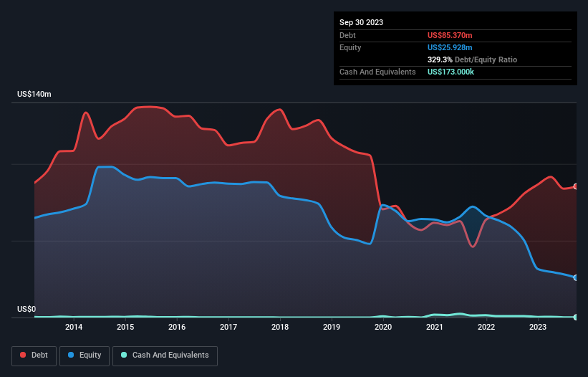Toggle the Debt series legend button

34,355
